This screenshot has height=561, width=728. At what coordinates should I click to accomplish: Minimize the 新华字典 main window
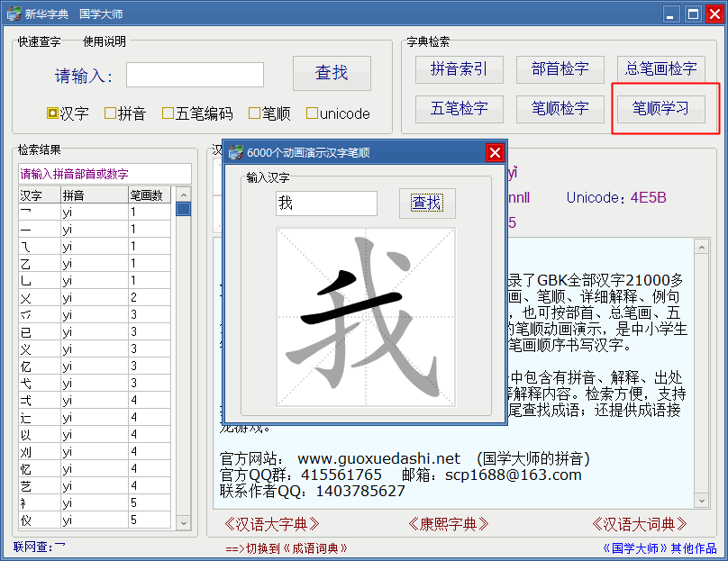point(671,14)
